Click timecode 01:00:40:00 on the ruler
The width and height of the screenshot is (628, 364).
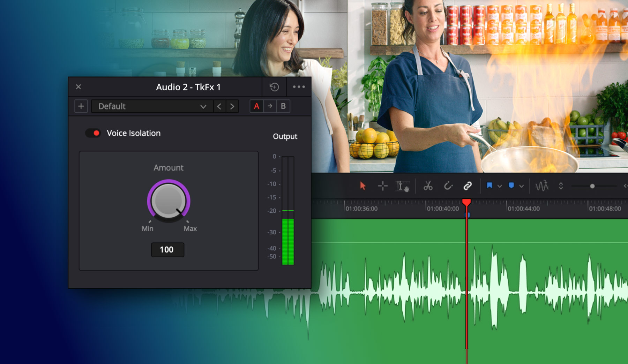[x=443, y=209]
